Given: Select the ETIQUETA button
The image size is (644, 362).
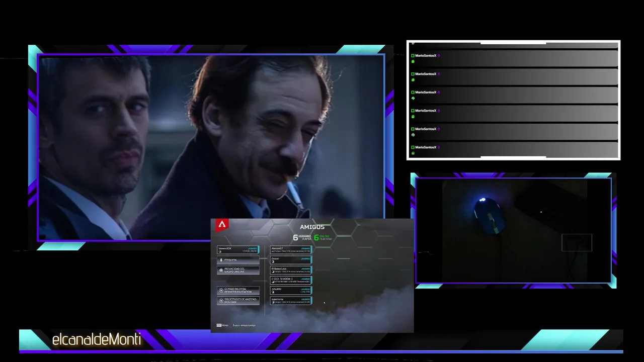Looking at the screenshot, I should (x=238, y=260).
